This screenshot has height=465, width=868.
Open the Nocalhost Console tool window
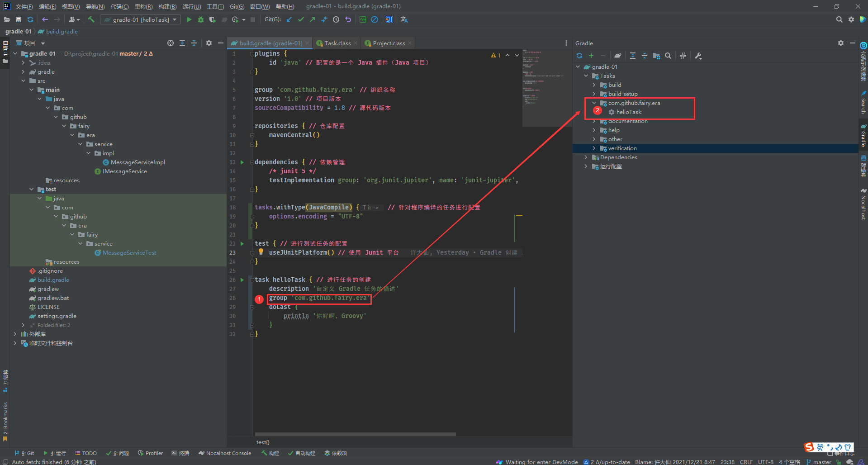point(225,453)
